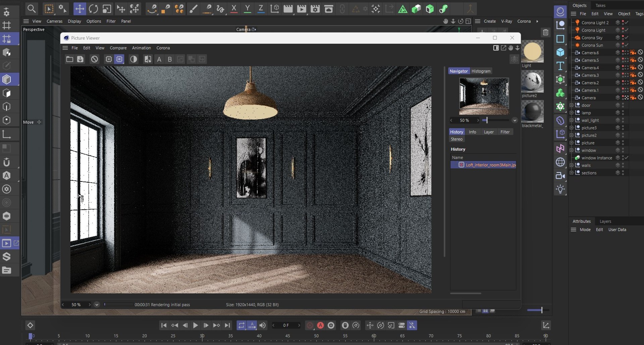Image resolution: width=644 pixels, height=345 pixels.
Task: Open the Layers tab beside Attributes
Action: click(605, 221)
